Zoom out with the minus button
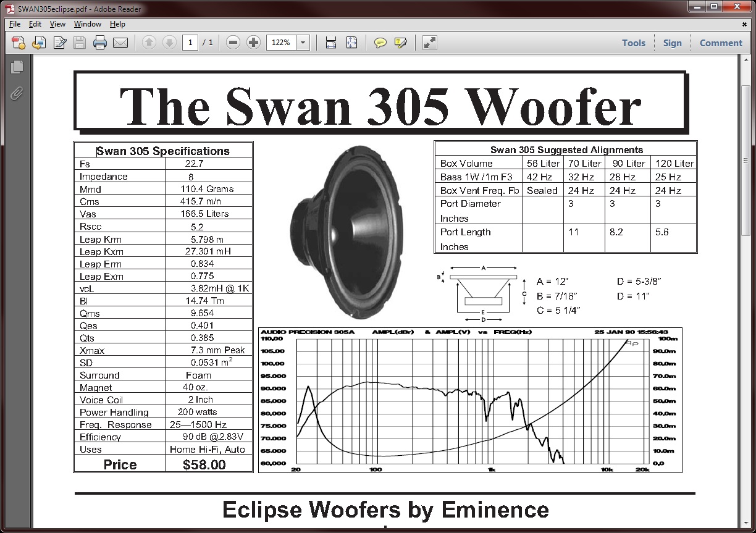This screenshot has height=533, width=756. pos(233,43)
